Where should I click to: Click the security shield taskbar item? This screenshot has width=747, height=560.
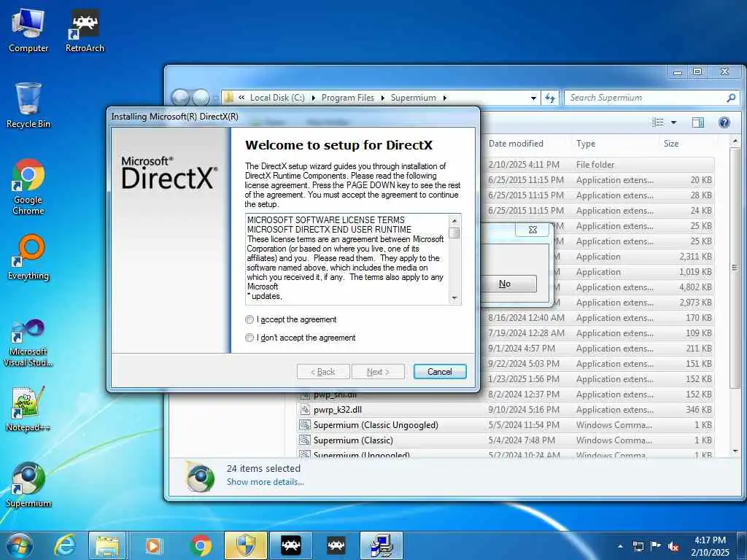click(246, 545)
